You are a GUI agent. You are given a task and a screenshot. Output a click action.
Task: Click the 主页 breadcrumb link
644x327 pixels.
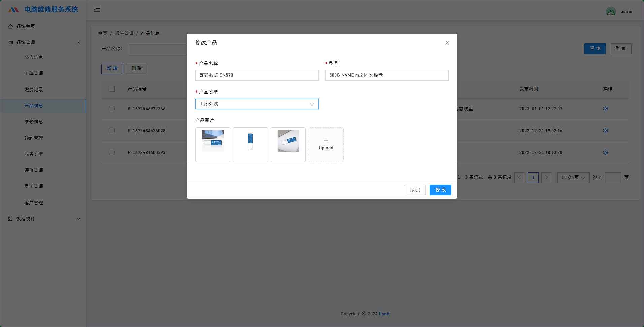pyautogui.click(x=103, y=33)
